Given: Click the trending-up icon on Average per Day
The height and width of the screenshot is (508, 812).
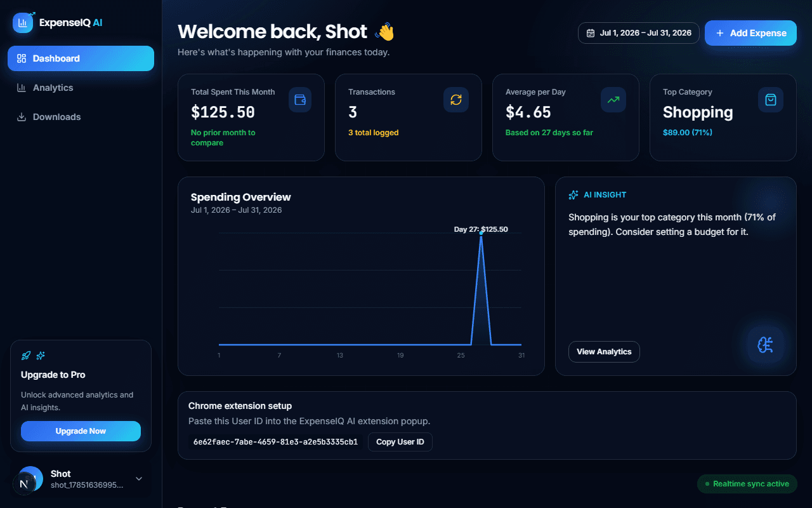Looking at the screenshot, I should tap(613, 100).
